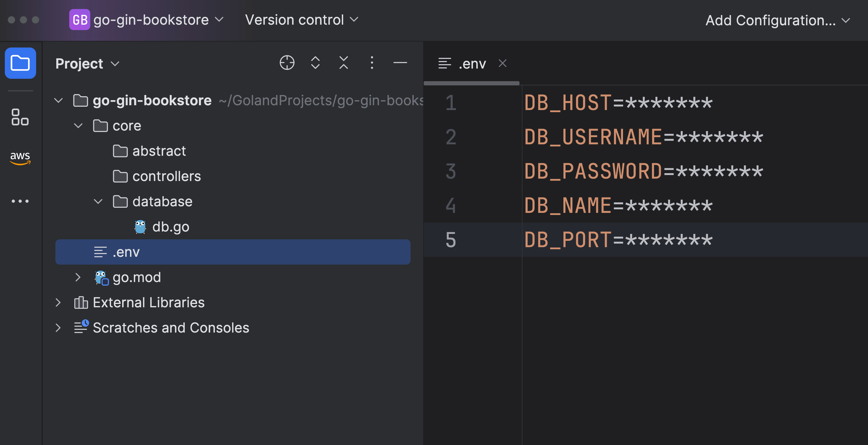Expand External Libraries
Screen dimensions: 868x445
tap(58, 302)
